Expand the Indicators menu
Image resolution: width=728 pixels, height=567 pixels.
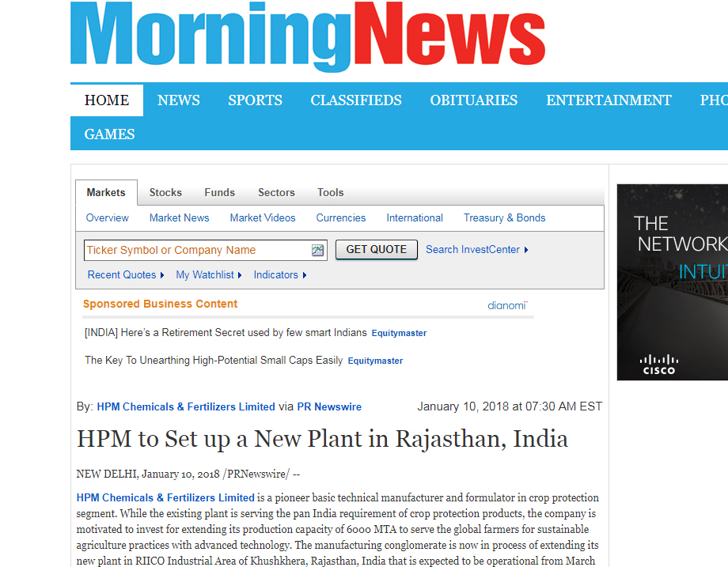280,275
